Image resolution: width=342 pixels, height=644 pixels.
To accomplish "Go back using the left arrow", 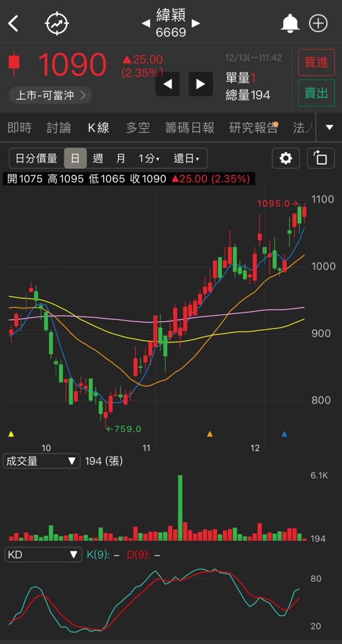I will coord(13,23).
